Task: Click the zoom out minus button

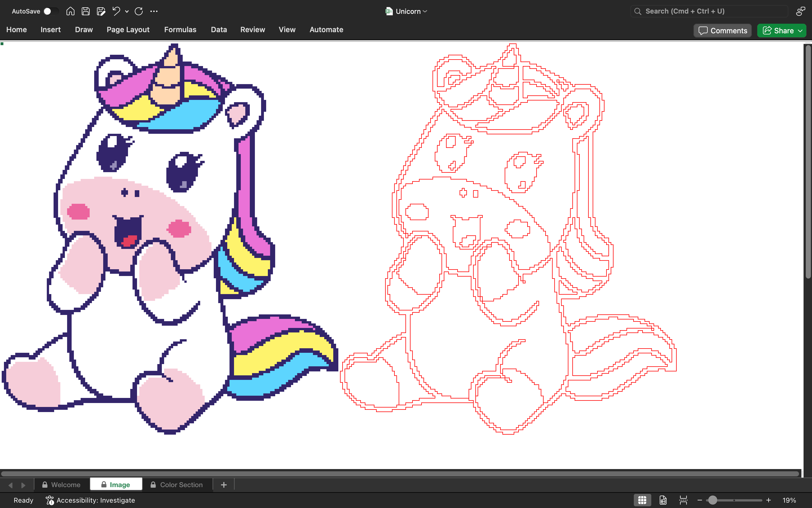Action: (700, 500)
